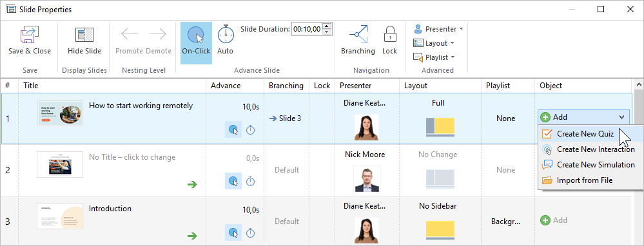Expand the Playlist dropdown in the ribbon
Image resolution: width=644 pixels, height=246 pixels.
pos(434,57)
